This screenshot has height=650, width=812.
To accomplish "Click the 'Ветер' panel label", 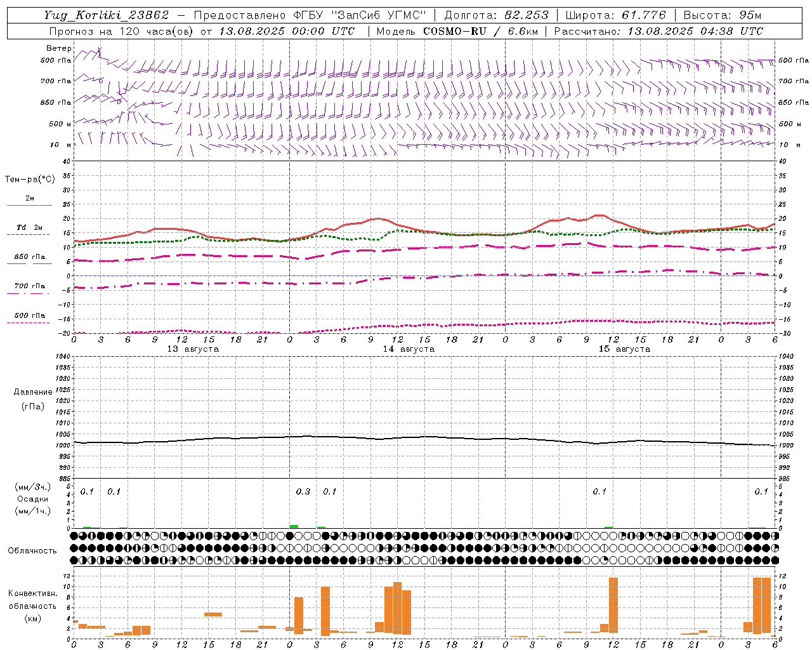I will coord(58,48).
